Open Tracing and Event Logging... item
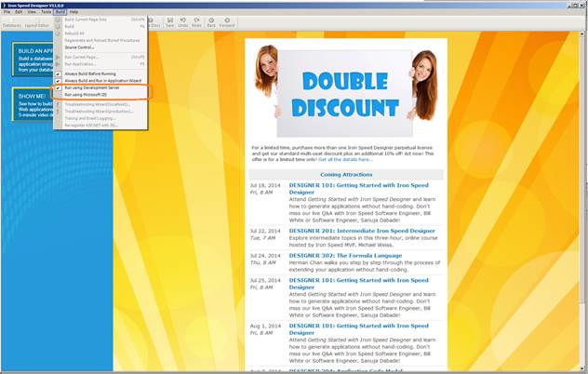 pos(100,118)
